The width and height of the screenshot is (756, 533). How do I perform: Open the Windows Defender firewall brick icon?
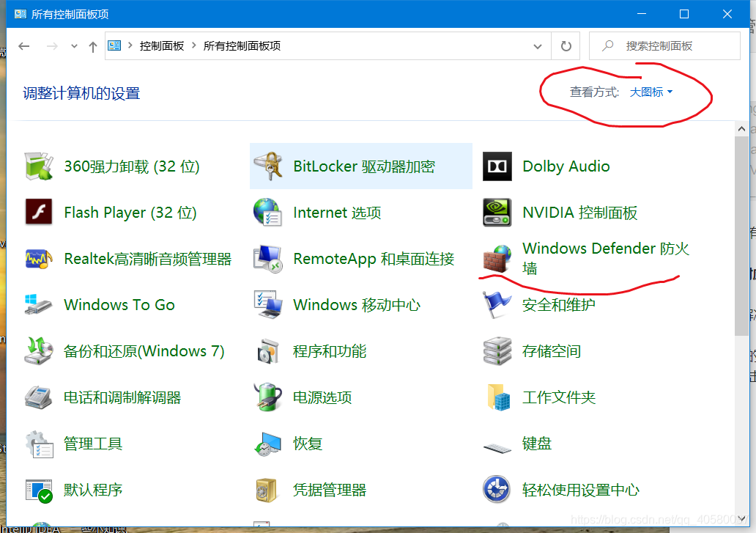coord(497,259)
